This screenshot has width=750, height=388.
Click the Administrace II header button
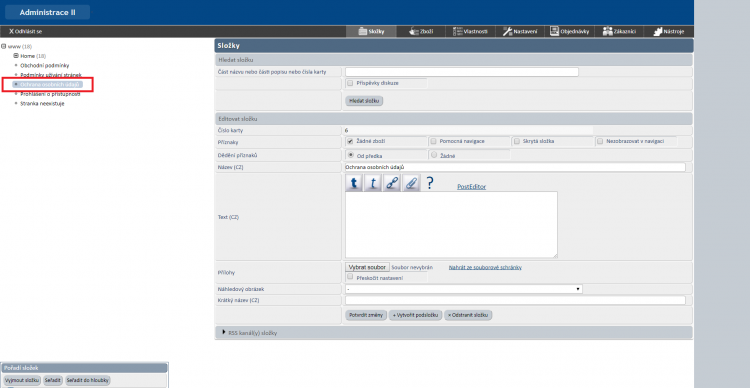pyautogui.click(x=47, y=12)
